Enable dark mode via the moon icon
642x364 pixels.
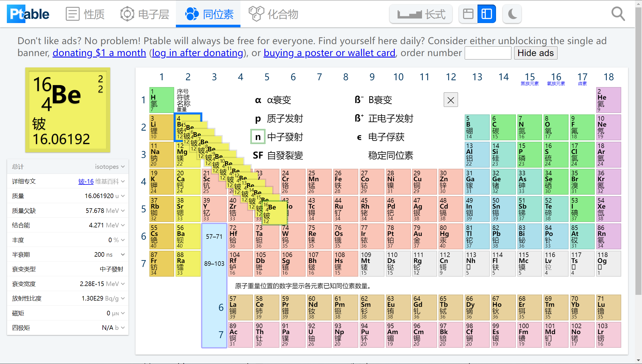tap(512, 13)
